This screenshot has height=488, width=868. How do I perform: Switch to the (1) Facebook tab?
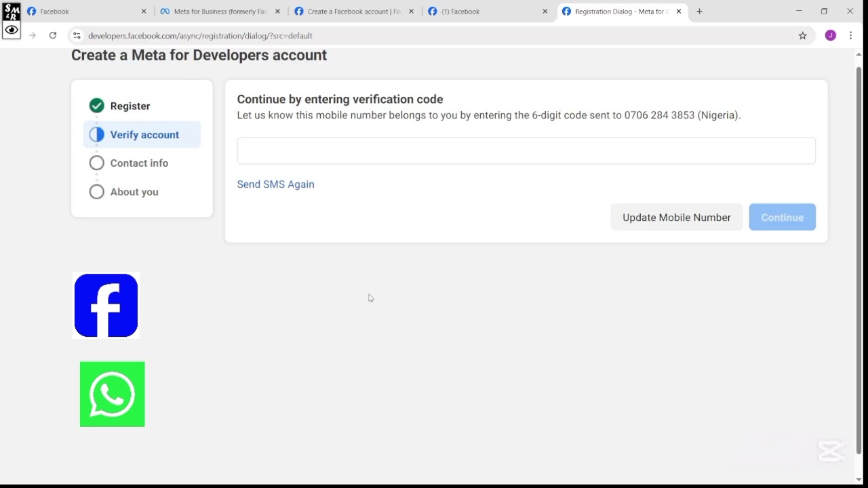point(488,12)
